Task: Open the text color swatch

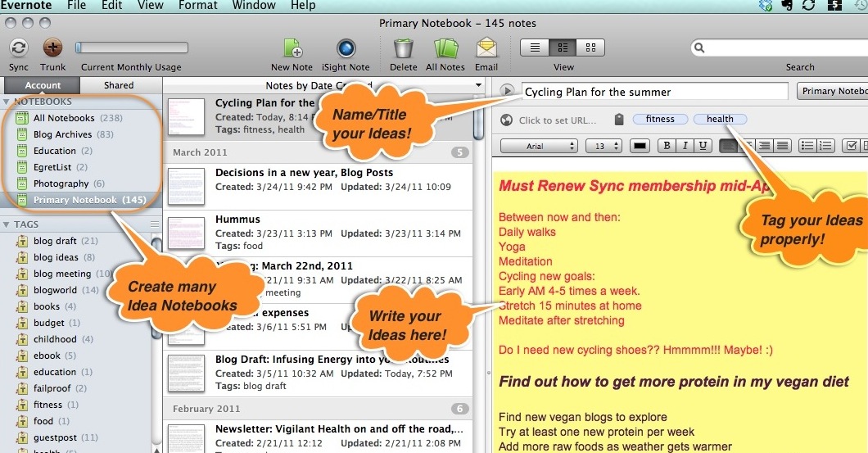Action: click(640, 146)
